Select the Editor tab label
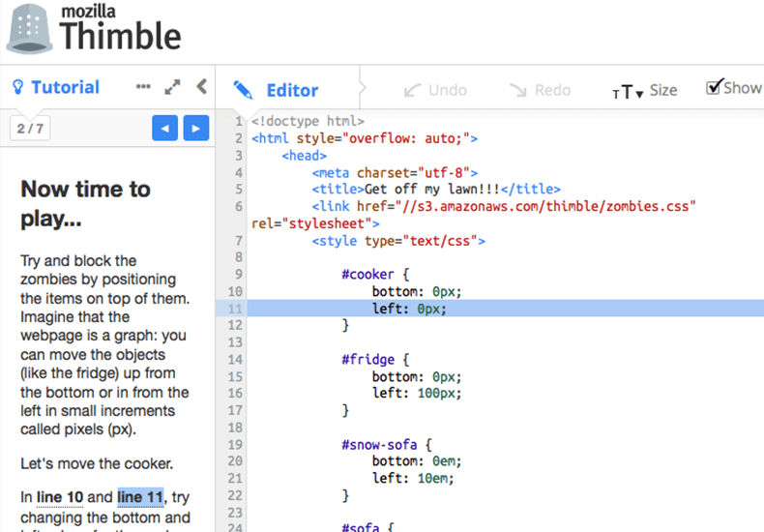The height and width of the screenshot is (532, 764). coord(292,91)
